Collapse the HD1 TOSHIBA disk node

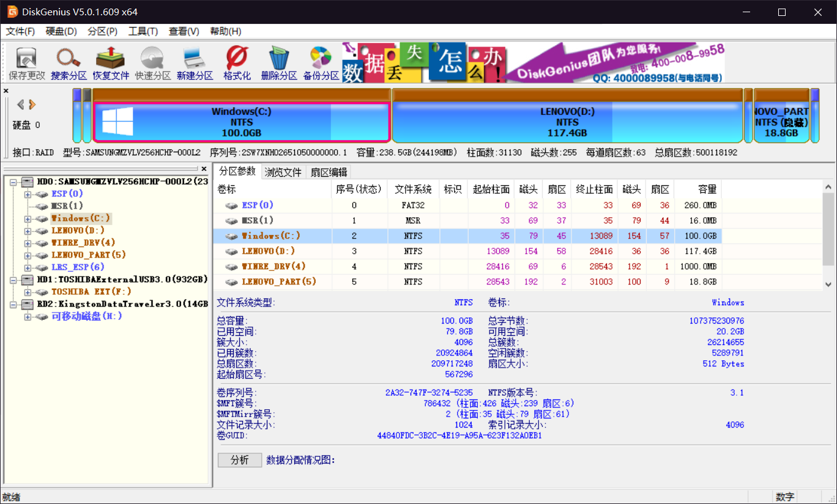tap(13, 280)
